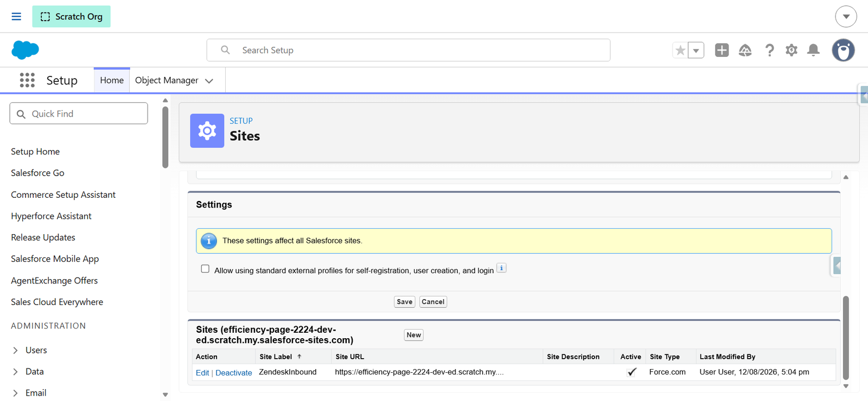Expand the Object Manager tab chevron
This screenshot has height=401, width=868.
click(209, 81)
